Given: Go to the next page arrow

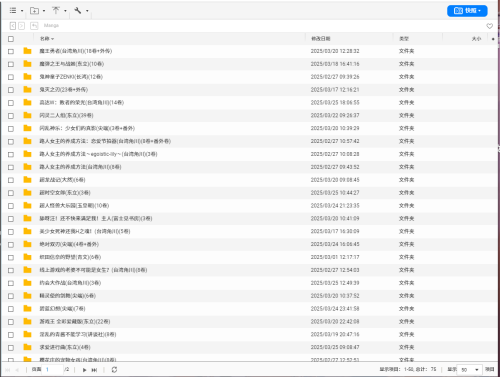Looking at the screenshot, I should click(x=84, y=370).
